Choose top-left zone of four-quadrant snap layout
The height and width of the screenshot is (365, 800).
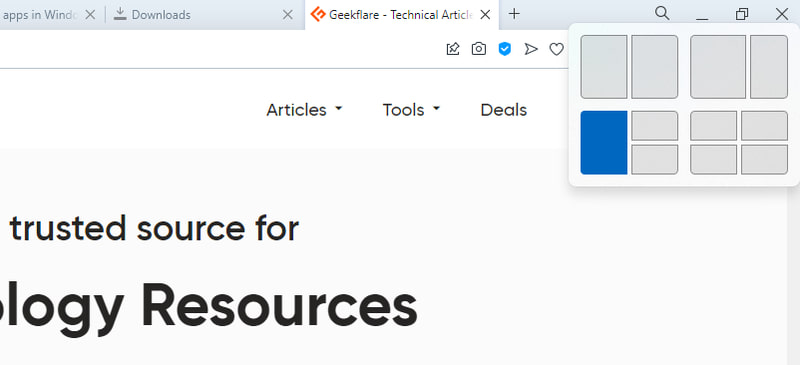point(713,126)
